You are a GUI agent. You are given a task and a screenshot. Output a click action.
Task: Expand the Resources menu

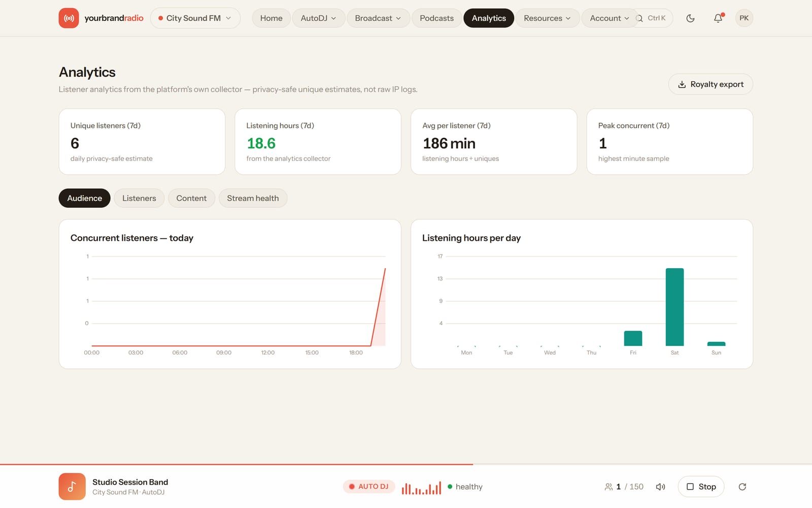point(548,18)
